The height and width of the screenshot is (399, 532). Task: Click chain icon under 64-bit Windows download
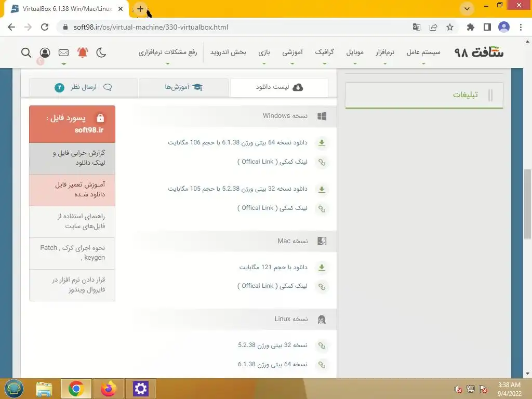tap(322, 162)
